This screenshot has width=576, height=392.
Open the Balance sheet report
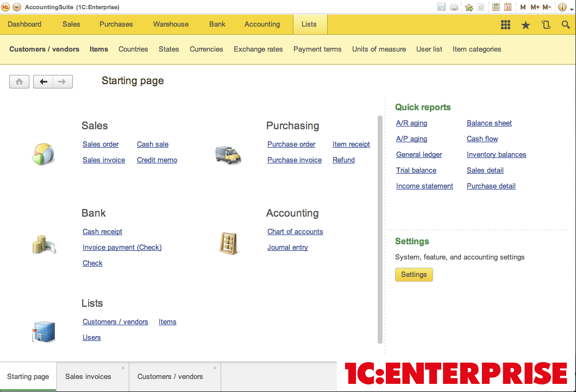[489, 123]
